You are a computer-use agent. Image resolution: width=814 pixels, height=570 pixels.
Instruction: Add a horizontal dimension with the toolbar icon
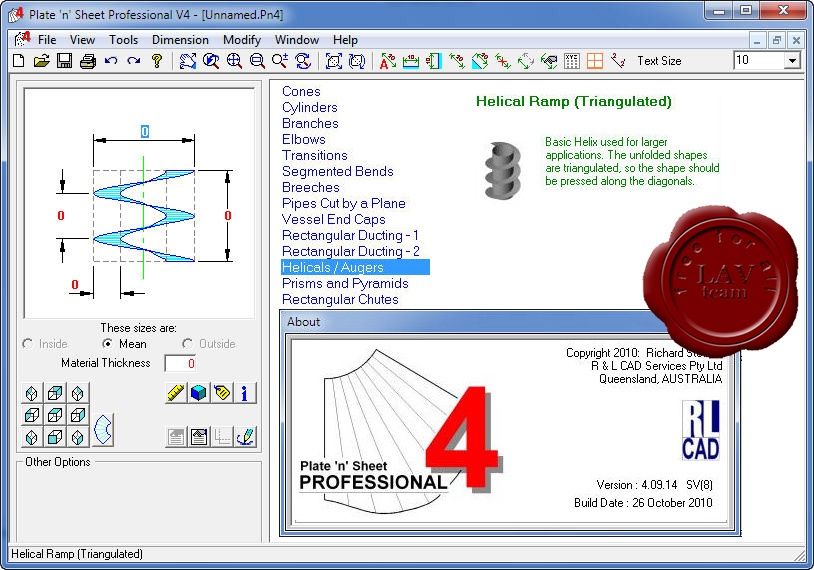[x=411, y=61]
